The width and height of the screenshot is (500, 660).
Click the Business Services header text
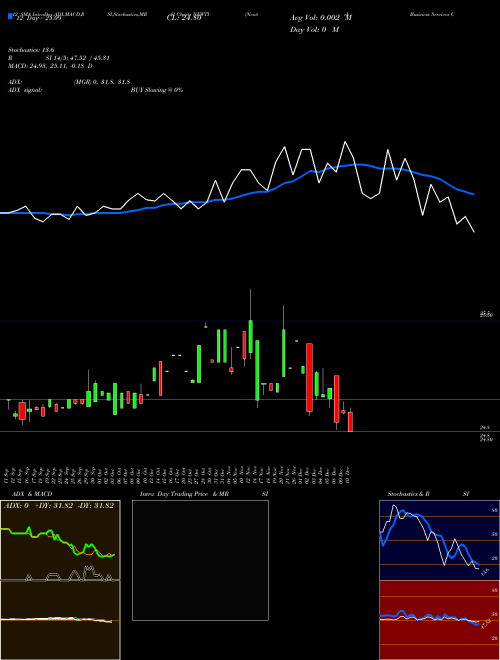click(x=432, y=14)
